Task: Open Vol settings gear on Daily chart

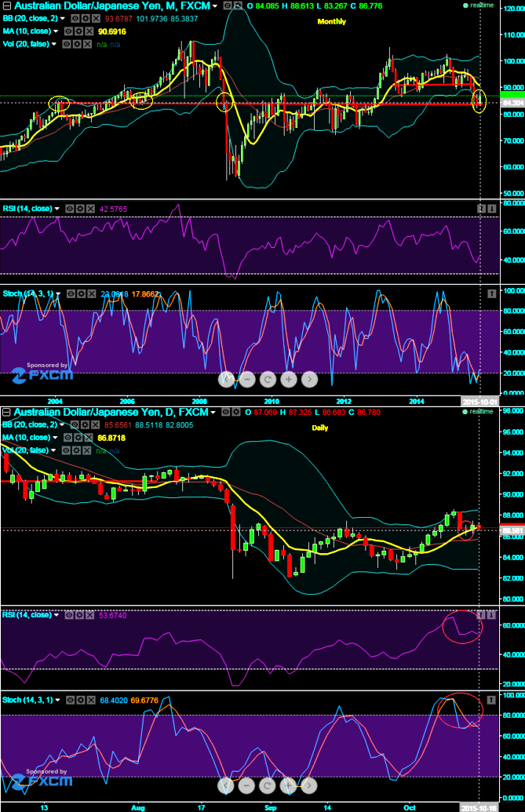Action: (77, 450)
